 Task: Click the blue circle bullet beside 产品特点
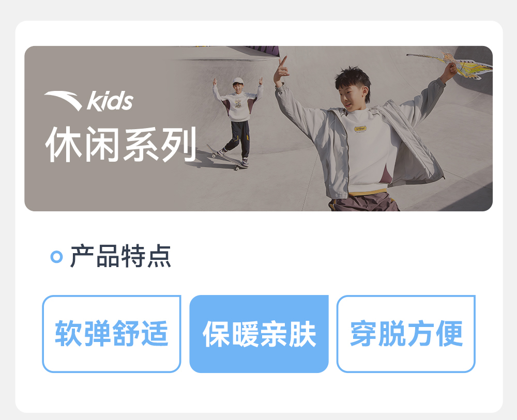click(56, 257)
